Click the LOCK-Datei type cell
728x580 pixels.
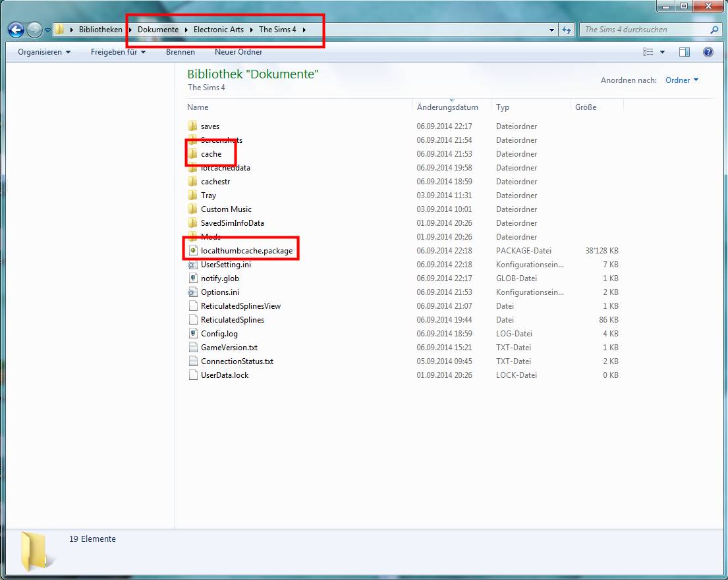517,375
